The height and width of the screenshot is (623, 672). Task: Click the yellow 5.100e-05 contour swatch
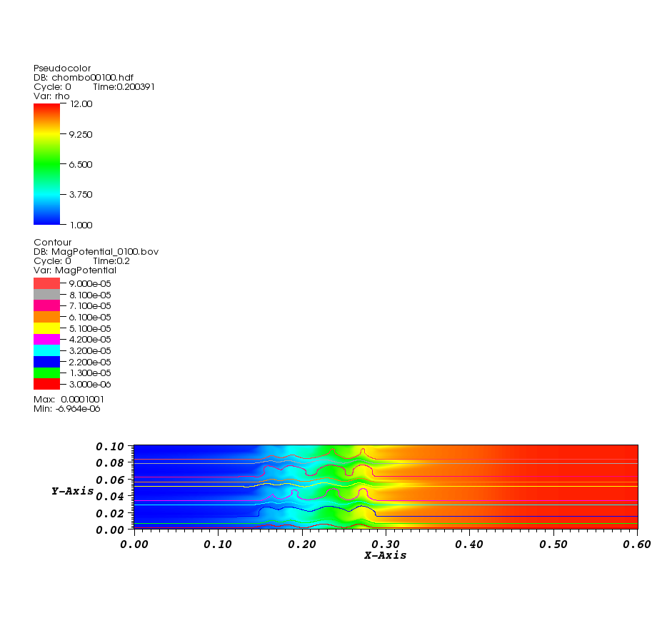coord(46,328)
